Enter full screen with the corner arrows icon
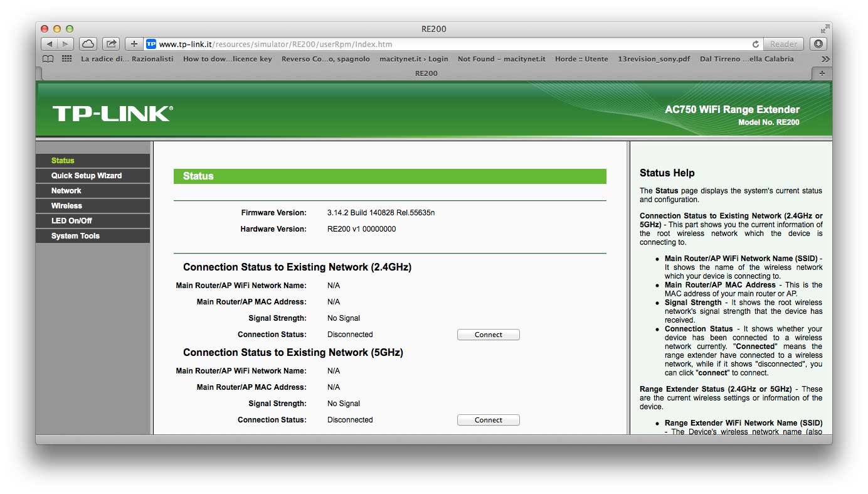The image size is (868, 494). pyautogui.click(x=825, y=29)
